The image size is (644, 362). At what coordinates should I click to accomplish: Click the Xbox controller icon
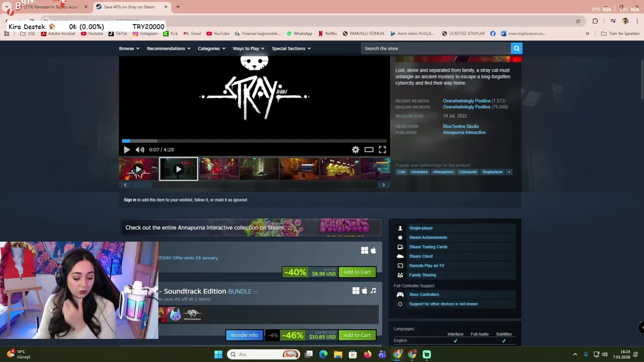pyautogui.click(x=400, y=295)
